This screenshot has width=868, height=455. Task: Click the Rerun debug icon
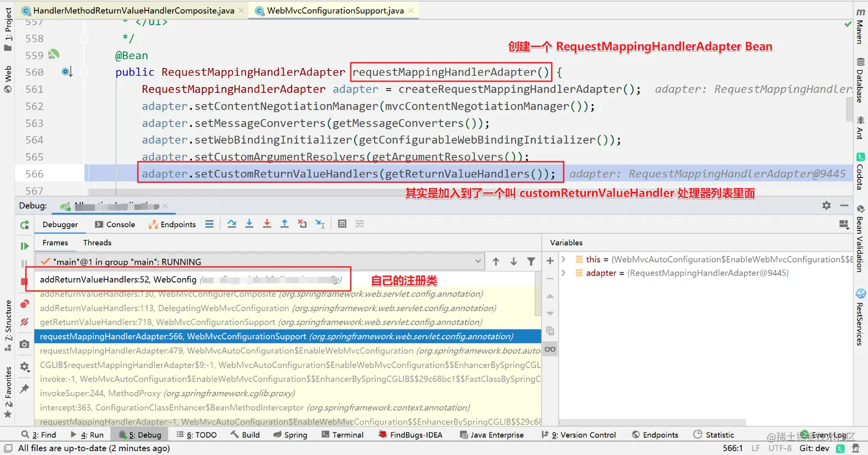(24, 225)
